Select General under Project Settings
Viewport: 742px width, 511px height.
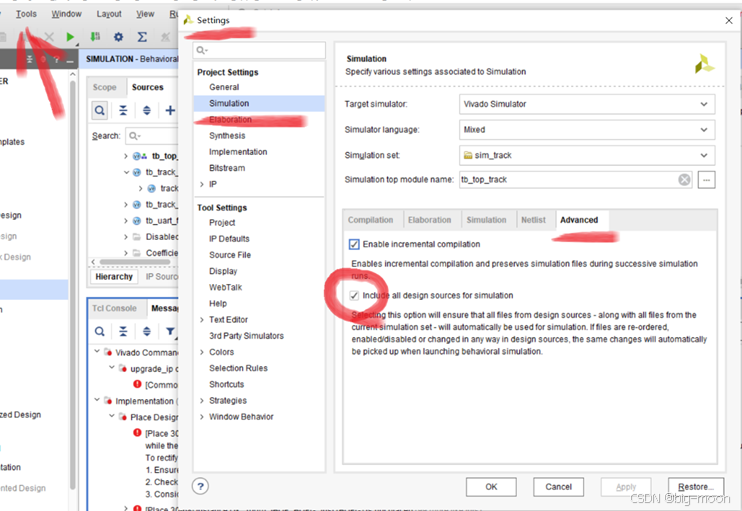(x=224, y=87)
